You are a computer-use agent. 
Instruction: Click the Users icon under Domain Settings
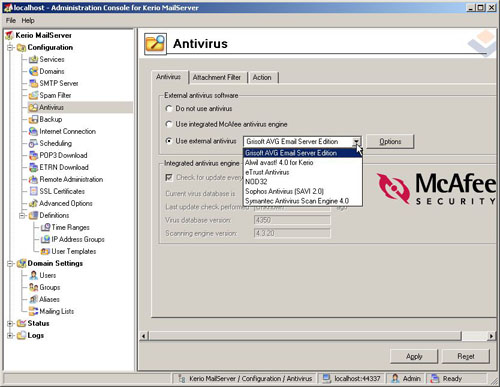(x=33, y=275)
